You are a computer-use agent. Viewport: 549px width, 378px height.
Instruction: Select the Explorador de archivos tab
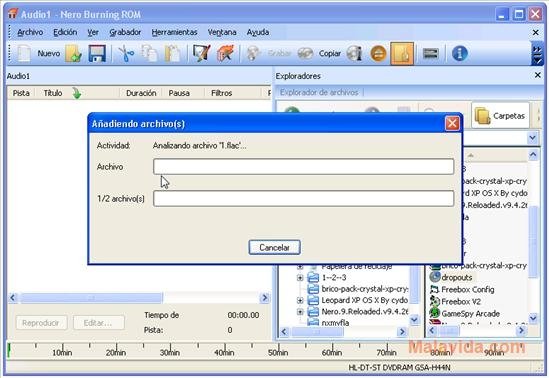coord(319,92)
